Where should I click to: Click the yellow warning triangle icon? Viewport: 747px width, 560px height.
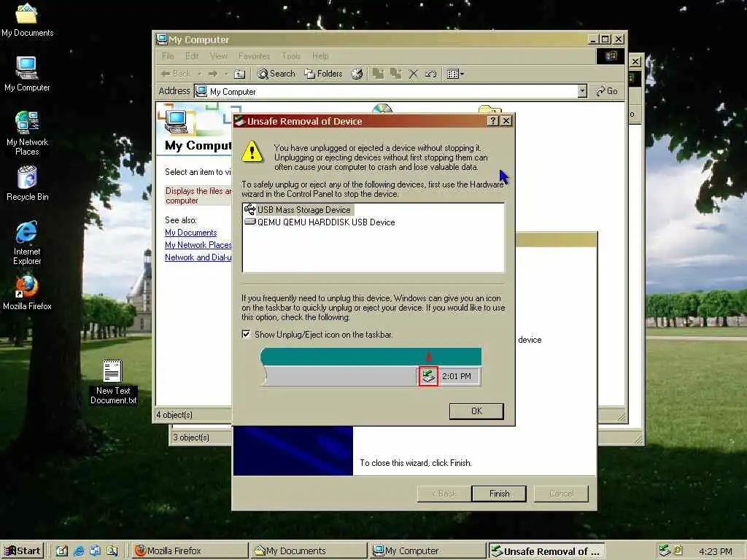point(252,152)
